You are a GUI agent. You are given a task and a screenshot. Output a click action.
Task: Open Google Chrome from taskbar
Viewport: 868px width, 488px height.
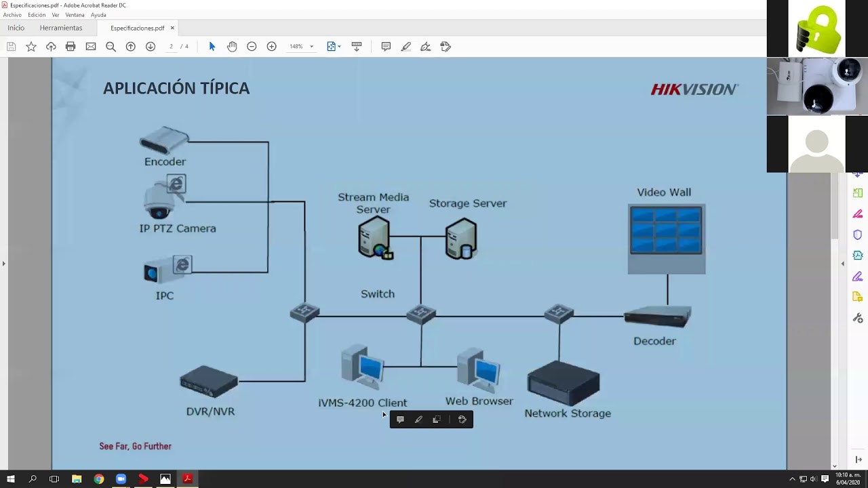[x=99, y=479]
